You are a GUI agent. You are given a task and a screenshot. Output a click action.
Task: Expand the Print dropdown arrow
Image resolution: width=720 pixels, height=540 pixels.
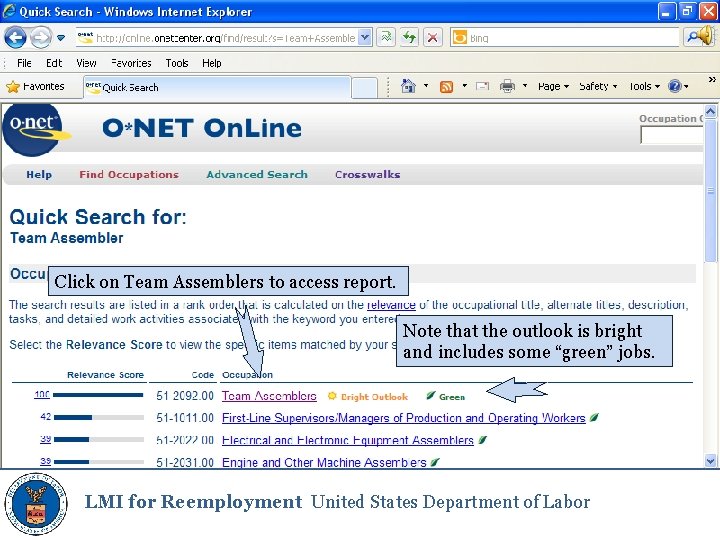coord(525,86)
